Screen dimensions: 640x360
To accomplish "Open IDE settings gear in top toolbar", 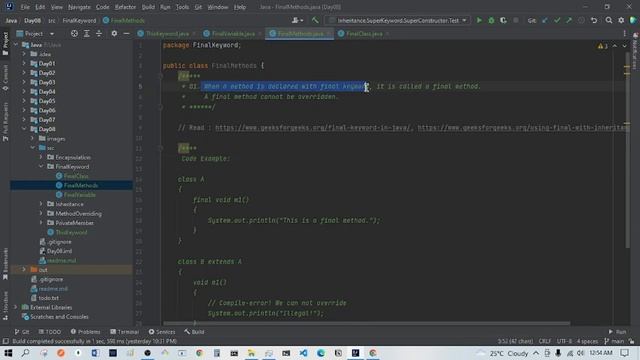I will (621, 20).
